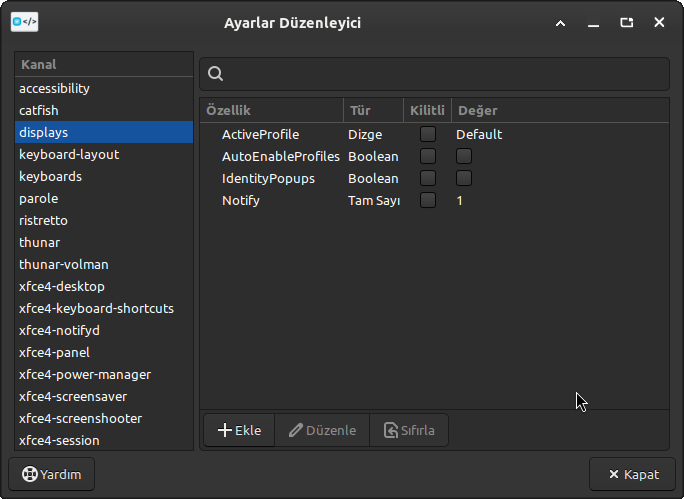Click the pencil icon on Düzenle button
684x499 pixels.
coord(295,430)
